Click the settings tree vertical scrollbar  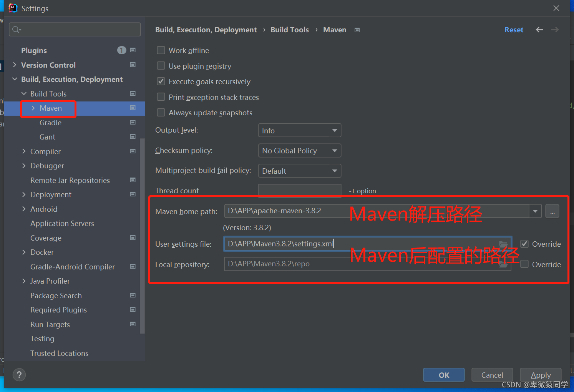pyautogui.click(x=143, y=236)
